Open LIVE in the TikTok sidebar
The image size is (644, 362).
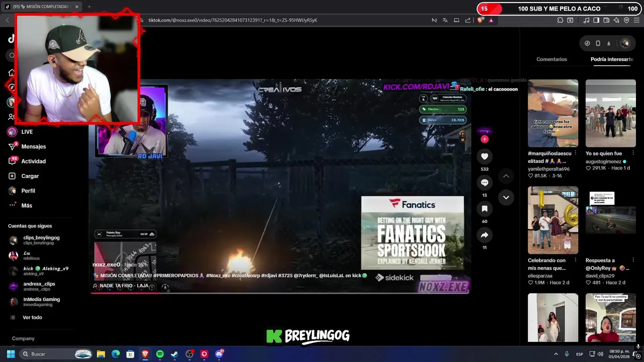[27, 132]
